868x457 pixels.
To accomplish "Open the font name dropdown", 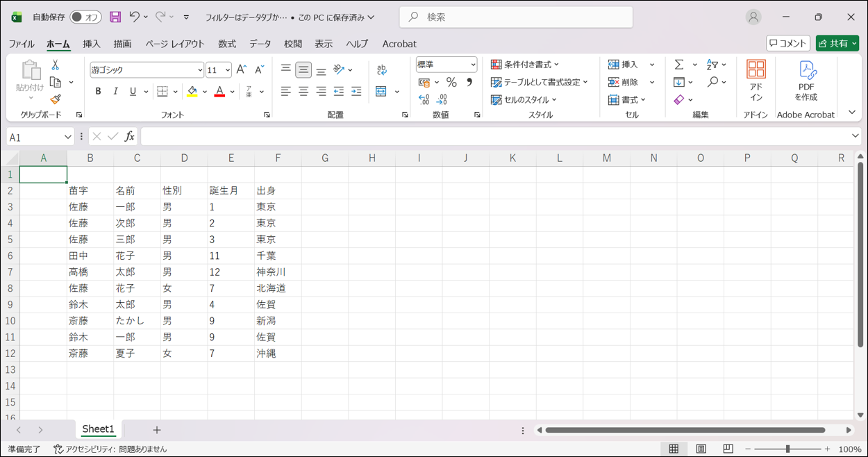I will [x=200, y=70].
